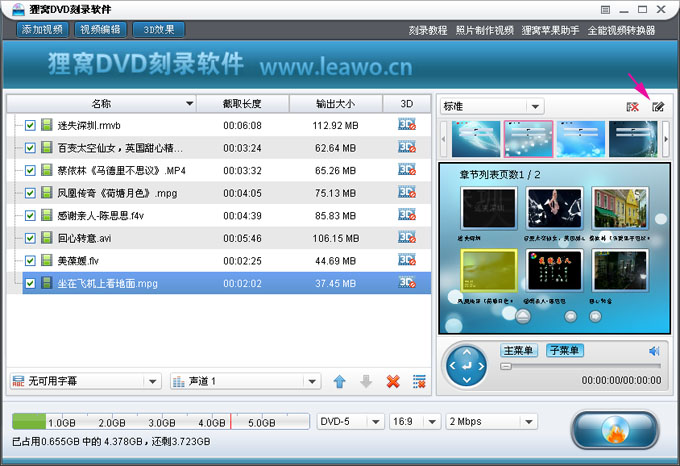
Task: Uncheck 回心转意.avi checkbox
Action: pos(30,238)
